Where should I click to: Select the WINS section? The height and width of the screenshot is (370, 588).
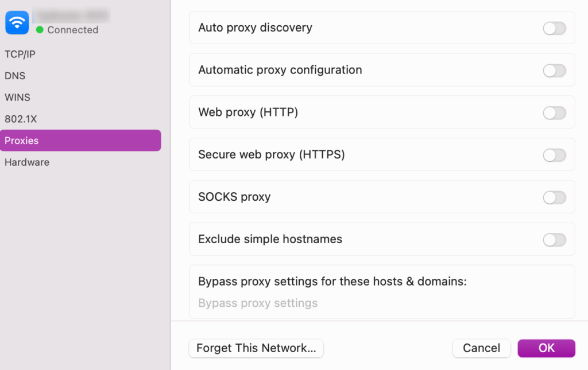[17, 97]
